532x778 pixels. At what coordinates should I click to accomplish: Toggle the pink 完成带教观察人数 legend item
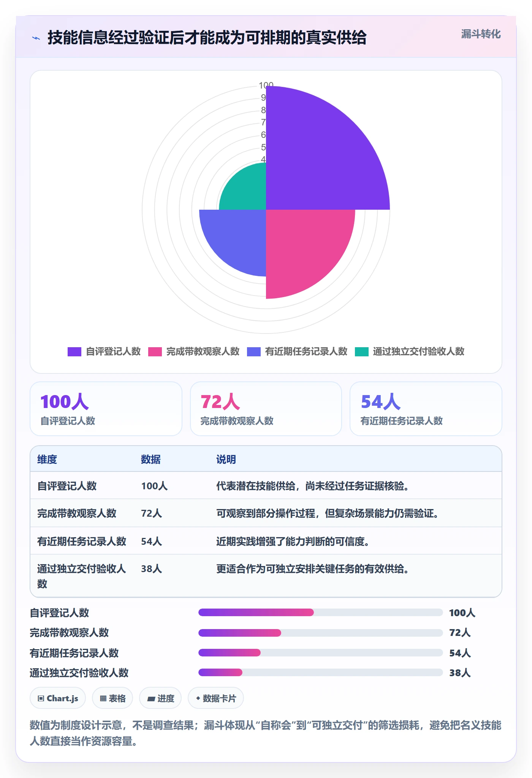(194, 352)
